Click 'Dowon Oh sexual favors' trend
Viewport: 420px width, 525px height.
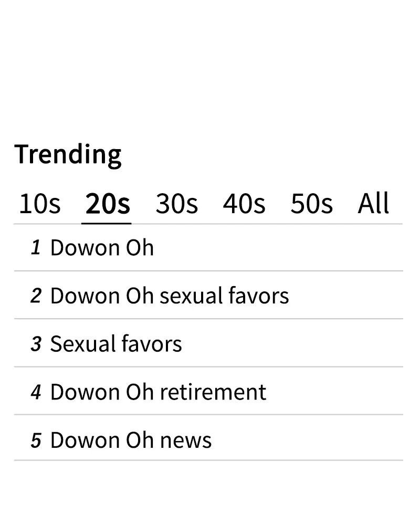pyautogui.click(x=169, y=296)
